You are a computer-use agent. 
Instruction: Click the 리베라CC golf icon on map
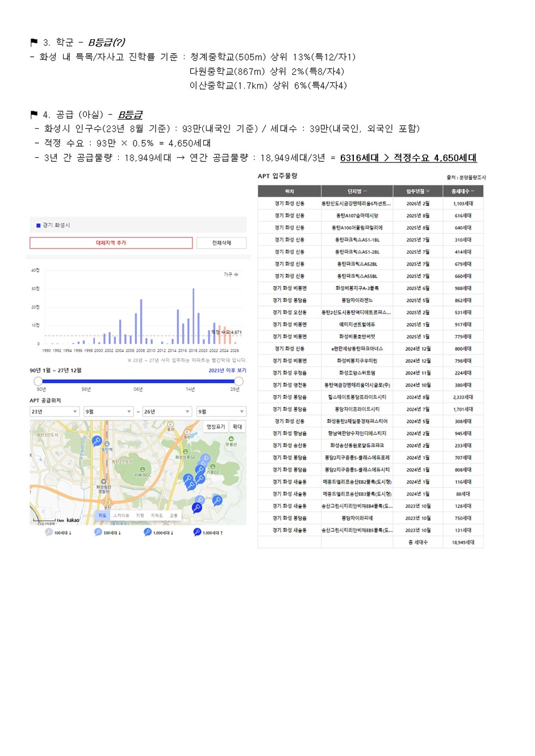(x=142, y=469)
